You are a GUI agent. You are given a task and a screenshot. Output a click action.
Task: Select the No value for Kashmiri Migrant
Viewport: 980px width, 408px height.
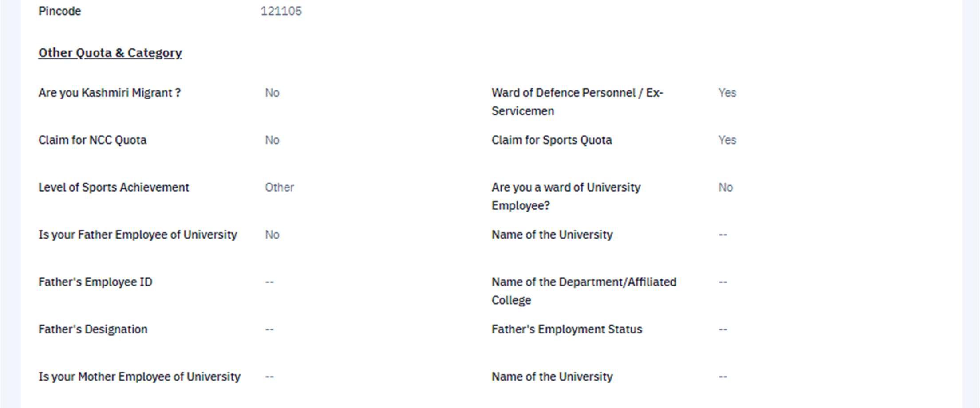(272, 93)
